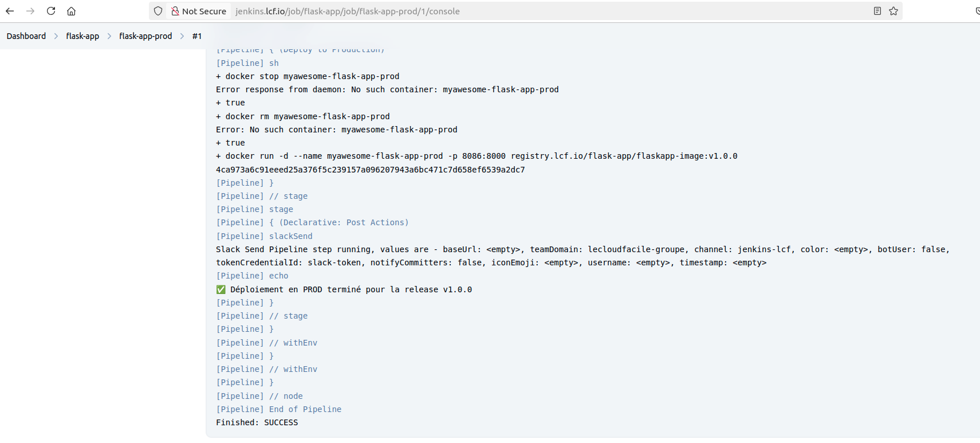Bookmark this page with the star icon
Image resolution: width=980 pixels, height=443 pixels.
click(894, 11)
